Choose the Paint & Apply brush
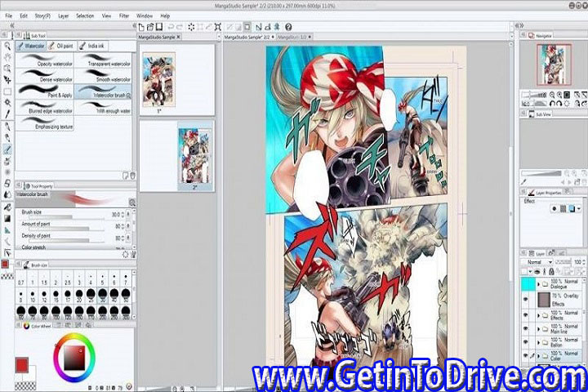 tap(45, 92)
